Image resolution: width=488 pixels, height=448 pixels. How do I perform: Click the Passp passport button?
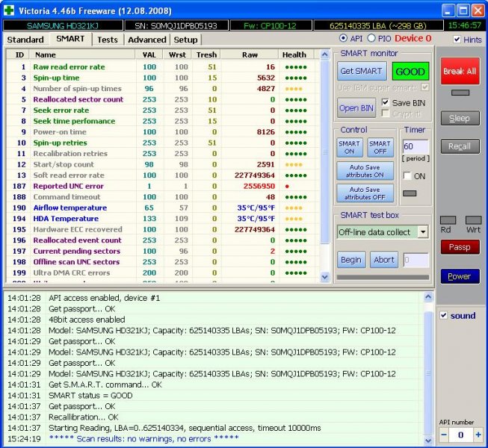[460, 247]
